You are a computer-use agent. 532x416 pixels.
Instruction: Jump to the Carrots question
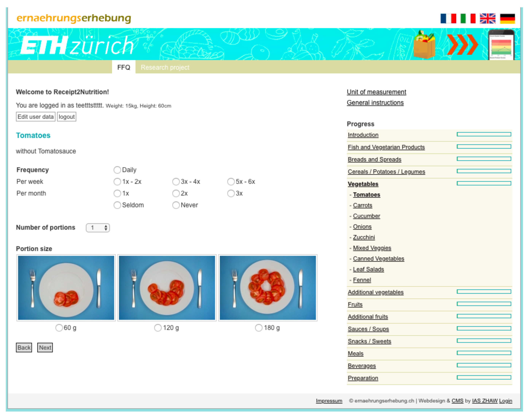(x=363, y=205)
